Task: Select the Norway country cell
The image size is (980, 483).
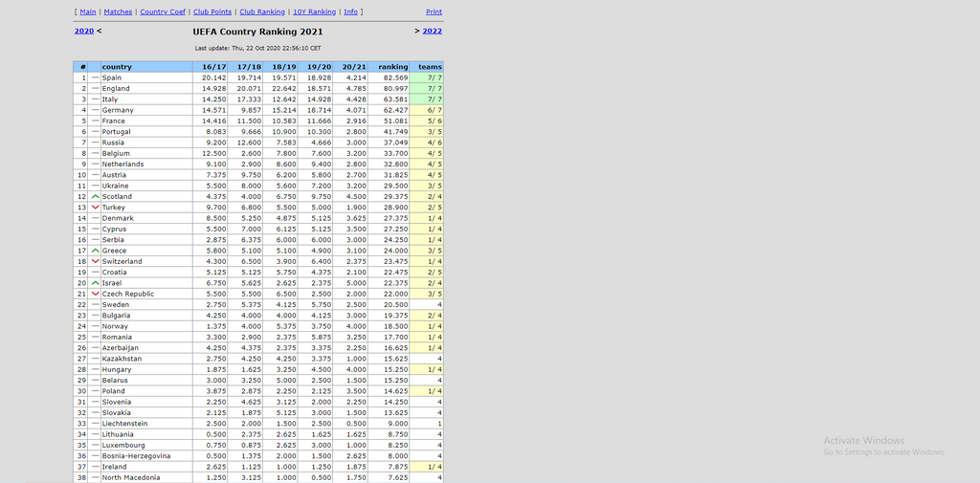Action: click(x=146, y=326)
